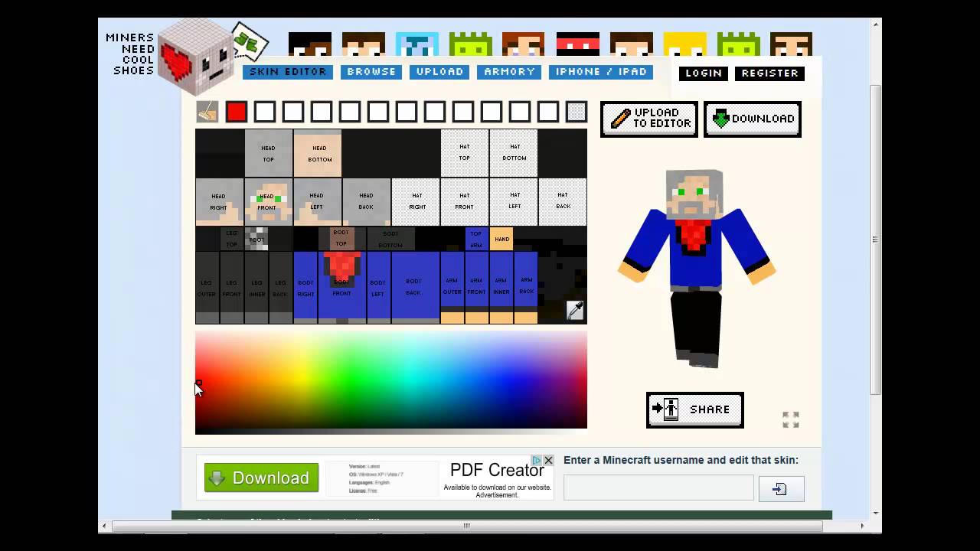Select the Arm Back skin region

point(526,288)
